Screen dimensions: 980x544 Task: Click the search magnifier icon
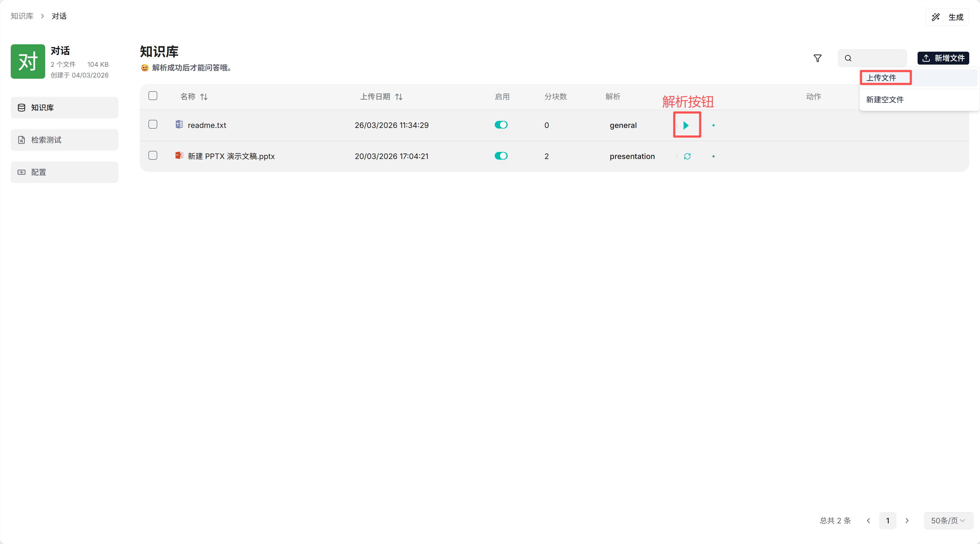[x=848, y=58]
